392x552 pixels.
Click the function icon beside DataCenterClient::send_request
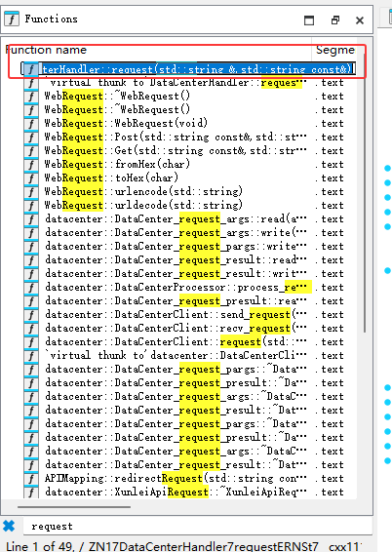pos(31,314)
